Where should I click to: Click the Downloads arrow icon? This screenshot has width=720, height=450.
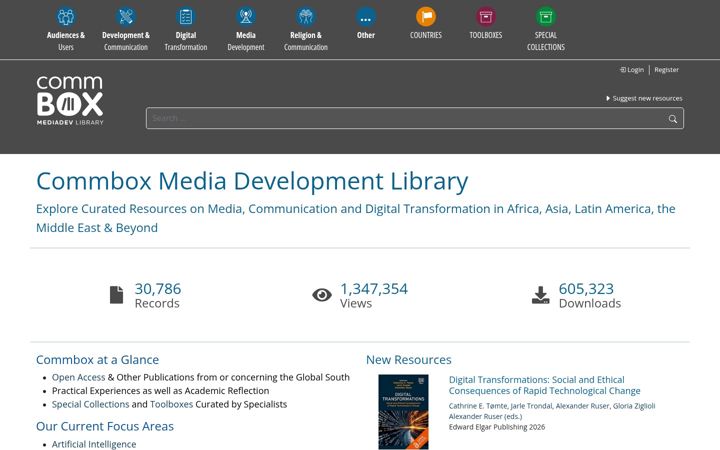[x=540, y=295]
